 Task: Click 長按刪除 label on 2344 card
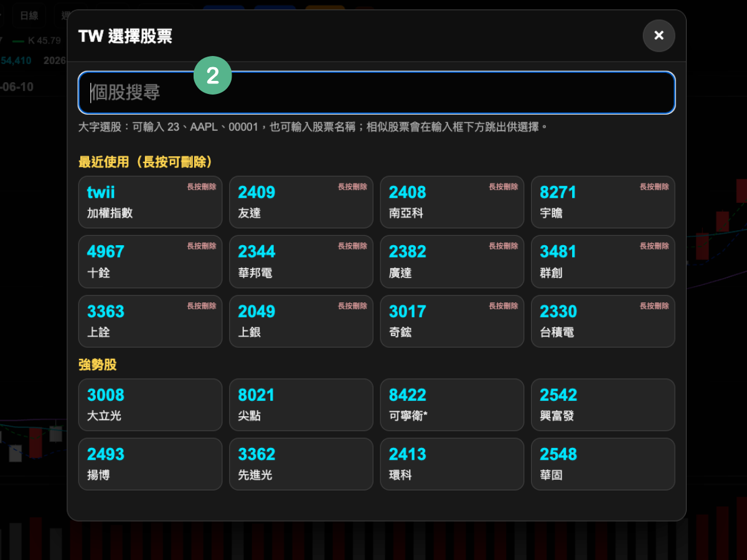point(352,246)
